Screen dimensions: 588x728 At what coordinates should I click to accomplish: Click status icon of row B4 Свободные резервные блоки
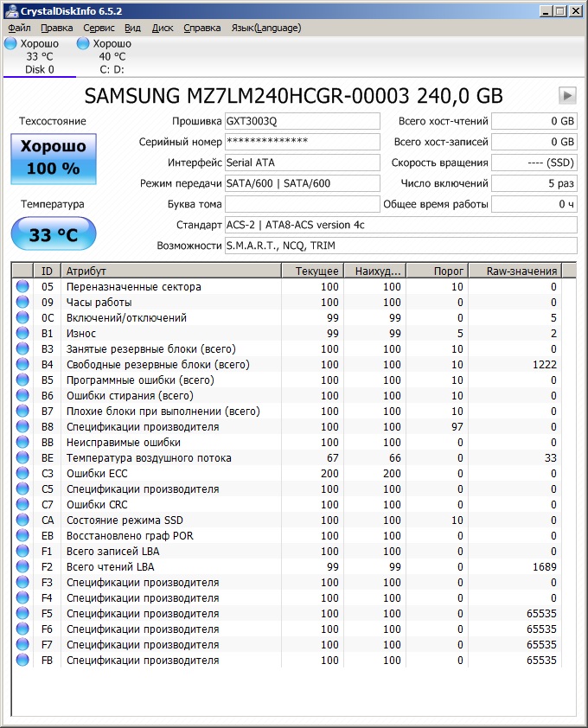(22, 365)
